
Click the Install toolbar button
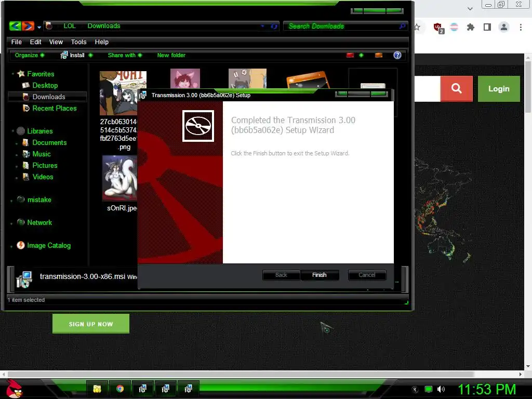(x=73, y=55)
